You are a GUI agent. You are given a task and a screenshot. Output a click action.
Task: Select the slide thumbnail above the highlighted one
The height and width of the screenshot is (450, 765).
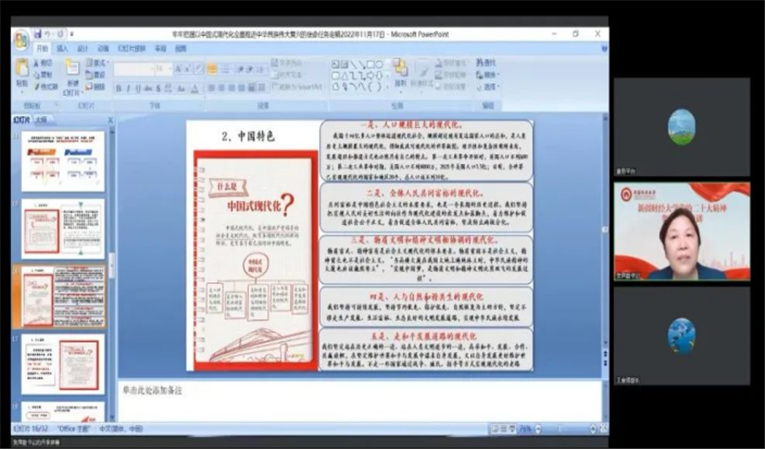click(x=63, y=226)
